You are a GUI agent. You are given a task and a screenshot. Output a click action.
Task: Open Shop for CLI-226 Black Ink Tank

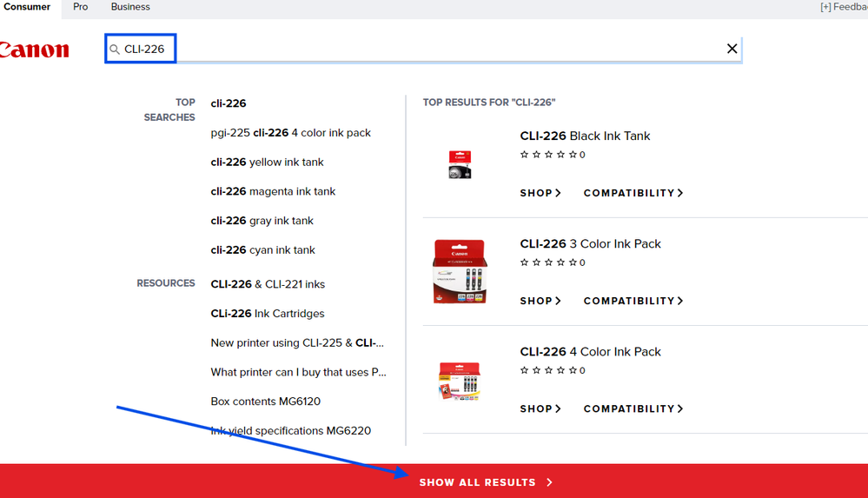click(540, 193)
